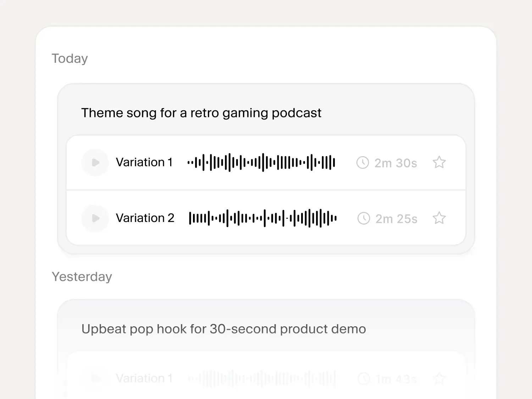The width and height of the screenshot is (532, 399).
Task: Play Variation 2 of retro gaming theme
Action: click(x=95, y=218)
